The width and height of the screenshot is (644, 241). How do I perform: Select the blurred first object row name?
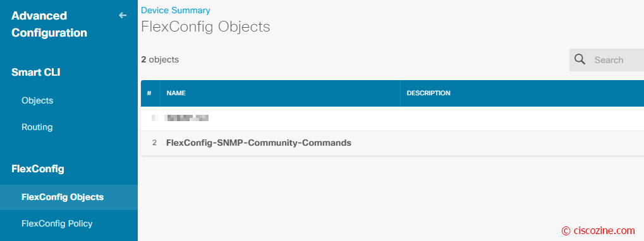click(186, 119)
